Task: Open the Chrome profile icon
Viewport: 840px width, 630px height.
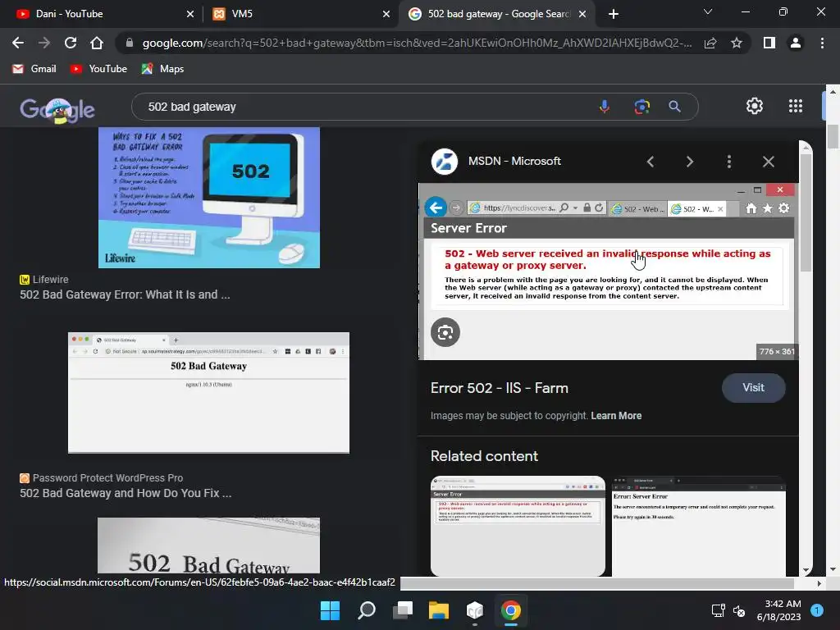Action: 796,43
